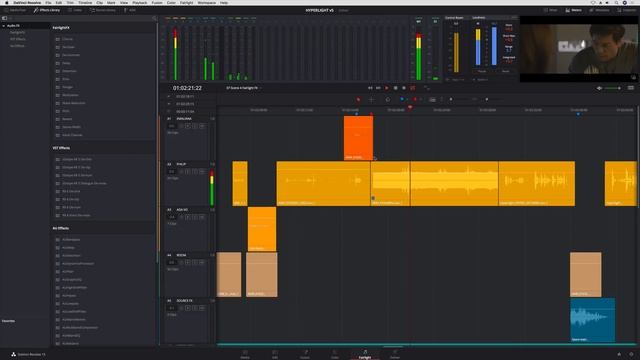Viewport: 640px width, 360px height.
Task: Select the AUMultibandCompressor effect
Action: (x=80, y=328)
